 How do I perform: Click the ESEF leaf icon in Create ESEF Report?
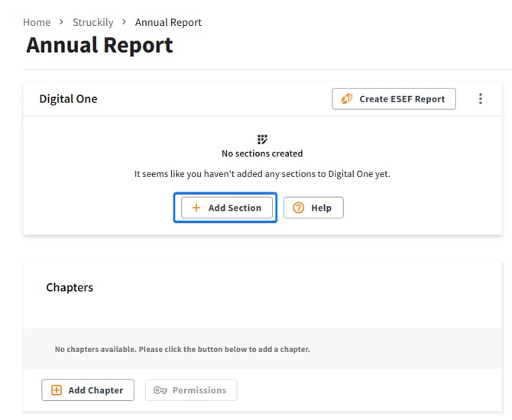point(347,99)
